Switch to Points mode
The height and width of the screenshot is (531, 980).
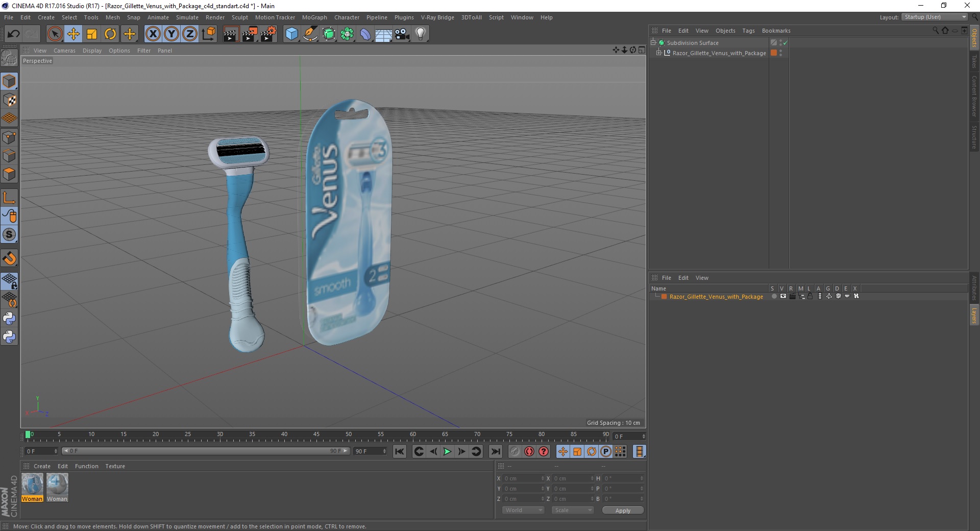9,137
